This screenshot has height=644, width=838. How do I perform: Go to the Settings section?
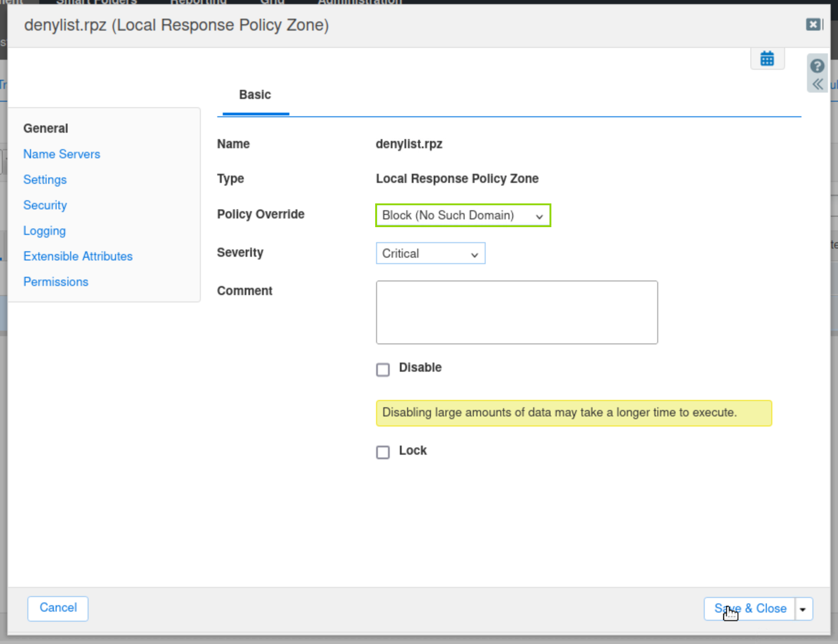click(45, 180)
